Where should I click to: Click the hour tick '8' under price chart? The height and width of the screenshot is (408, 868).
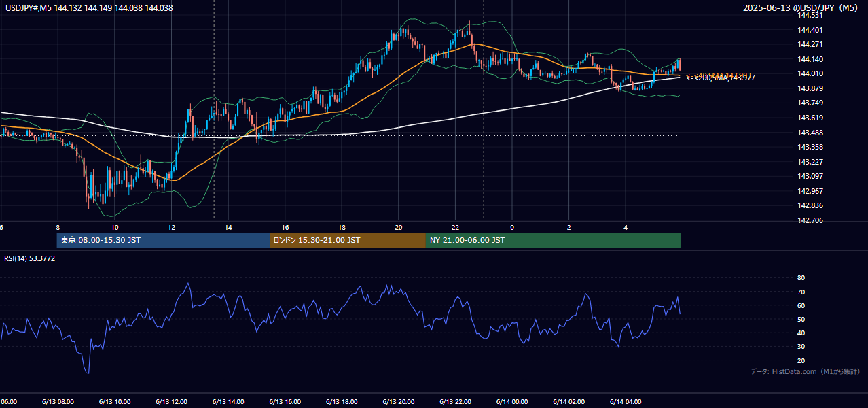click(58, 228)
